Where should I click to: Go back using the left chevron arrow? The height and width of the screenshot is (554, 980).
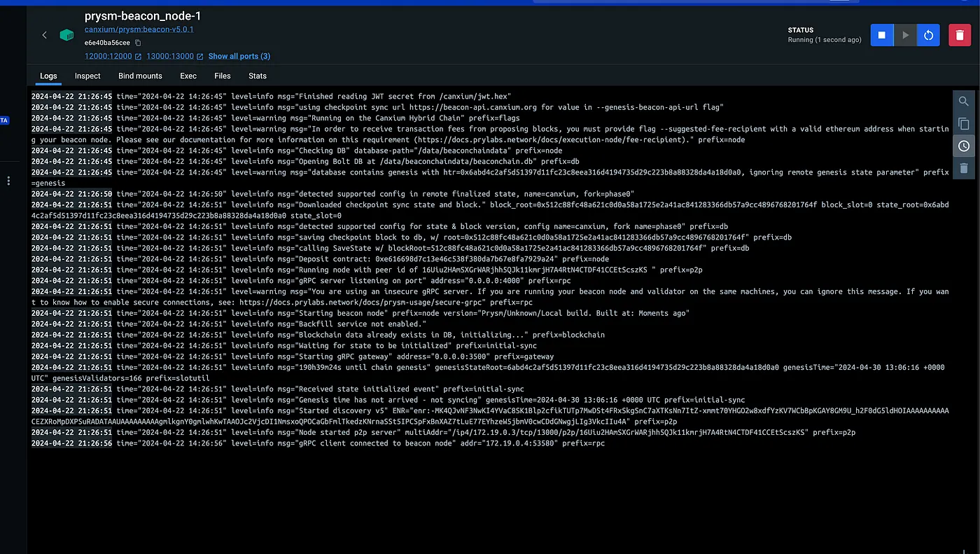(x=45, y=35)
